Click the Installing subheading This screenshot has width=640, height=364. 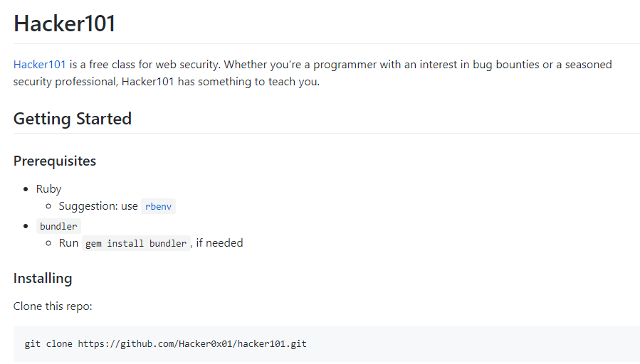pos(43,278)
